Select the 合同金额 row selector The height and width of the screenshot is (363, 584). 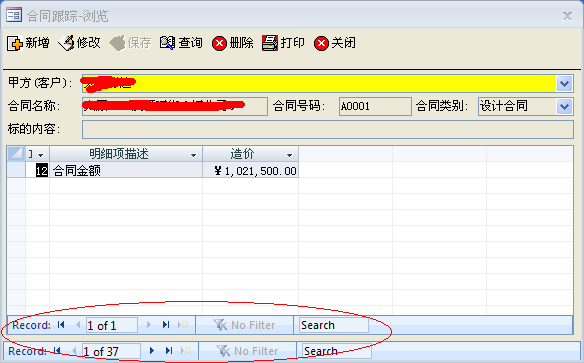click(16, 171)
